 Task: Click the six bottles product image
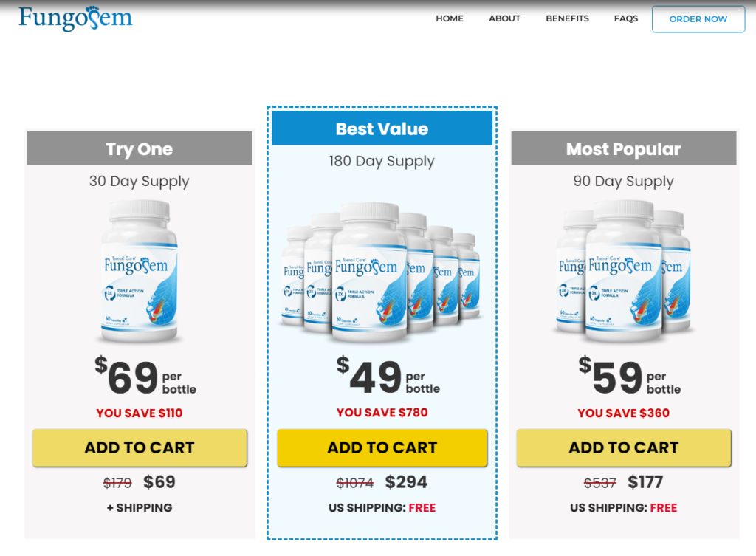click(x=382, y=273)
